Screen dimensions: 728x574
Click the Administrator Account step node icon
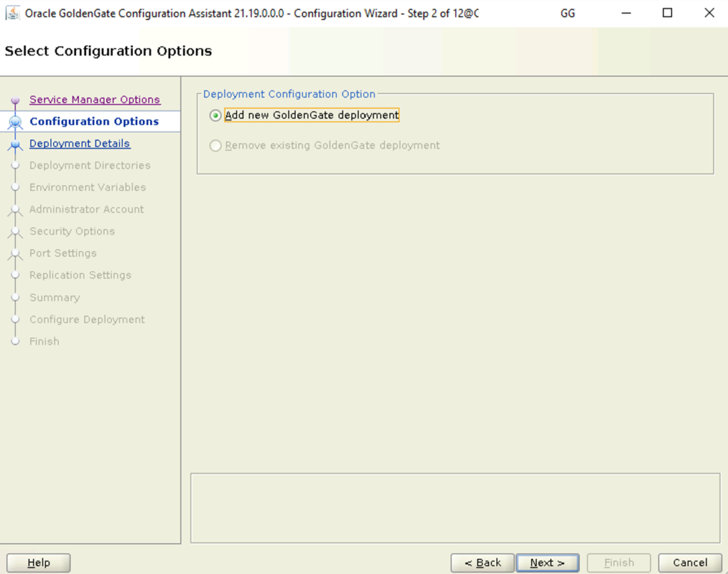(x=16, y=210)
